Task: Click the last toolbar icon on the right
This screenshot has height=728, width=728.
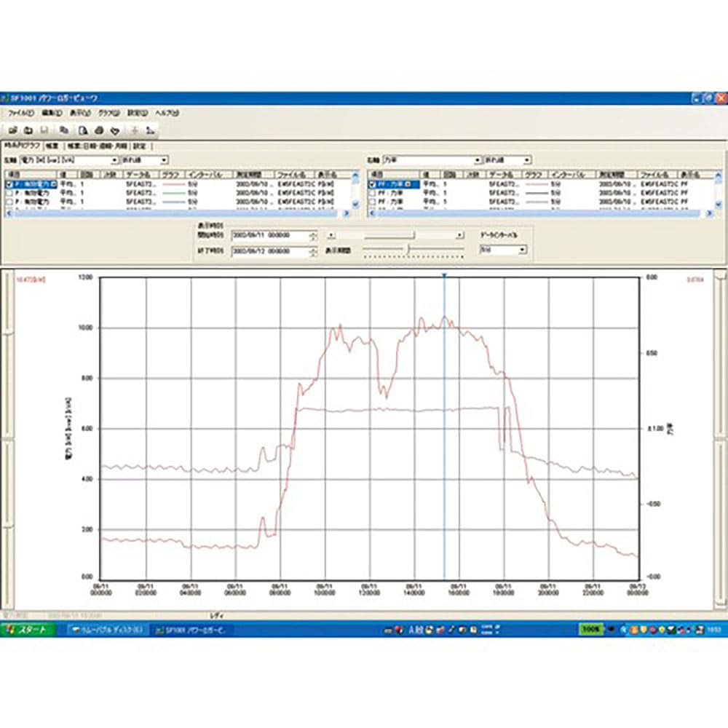Action: tap(150, 130)
